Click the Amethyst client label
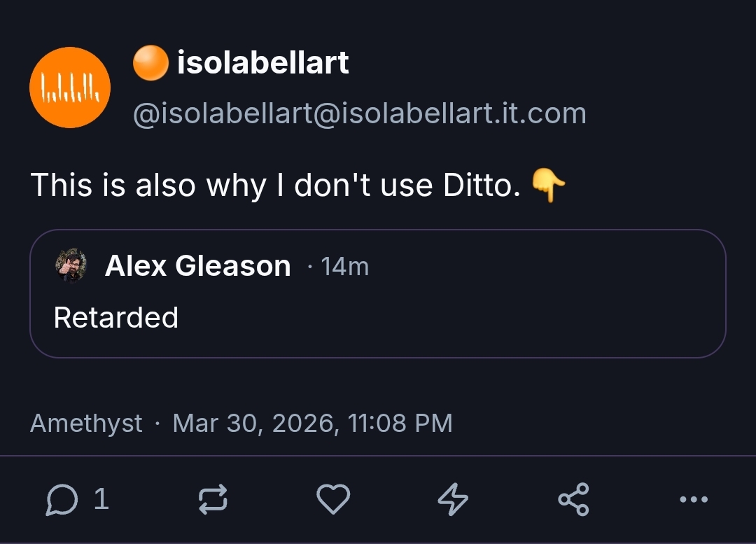The width and height of the screenshot is (756, 544). click(86, 424)
